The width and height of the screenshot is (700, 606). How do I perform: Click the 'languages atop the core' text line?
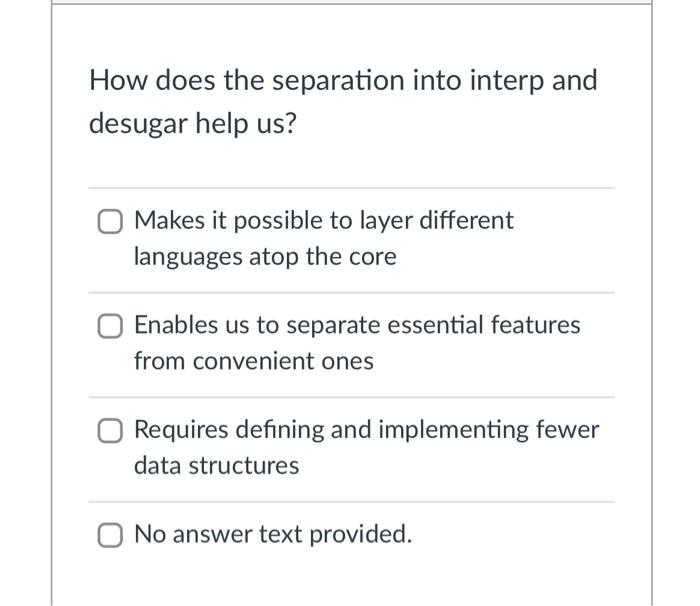[x=265, y=257]
